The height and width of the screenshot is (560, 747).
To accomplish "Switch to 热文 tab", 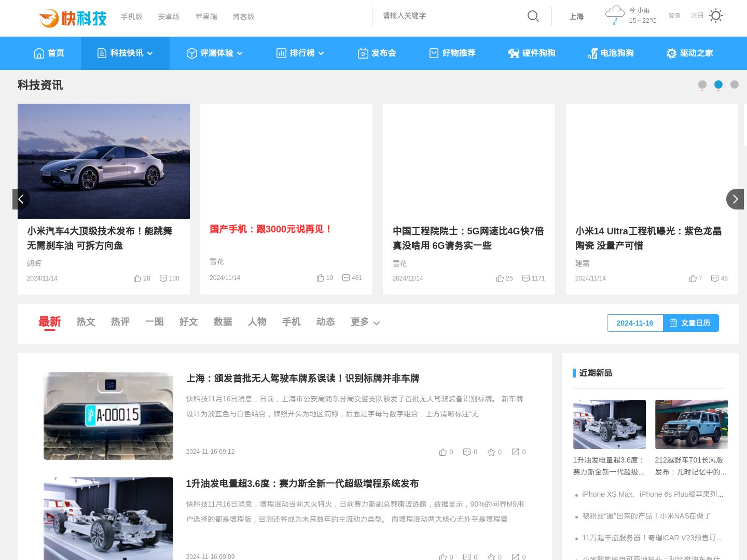I will [86, 322].
